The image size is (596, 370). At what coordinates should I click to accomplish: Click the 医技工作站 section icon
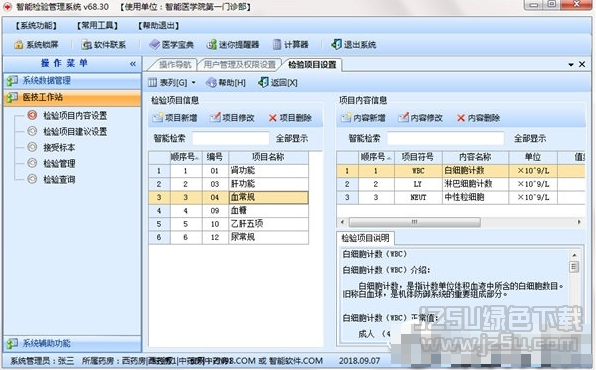[12, 97]
